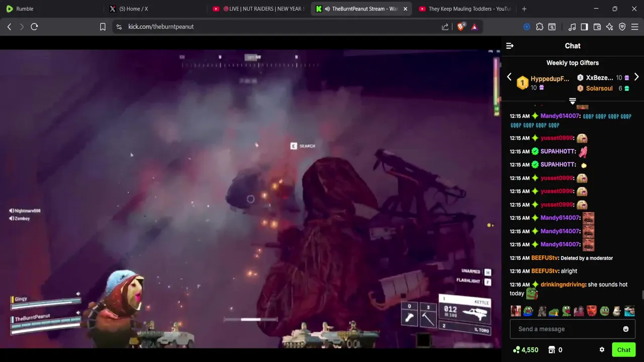Go back to previous page
Image resolution: width=644 pixels, height=362 pixels.
pos(9,27)
